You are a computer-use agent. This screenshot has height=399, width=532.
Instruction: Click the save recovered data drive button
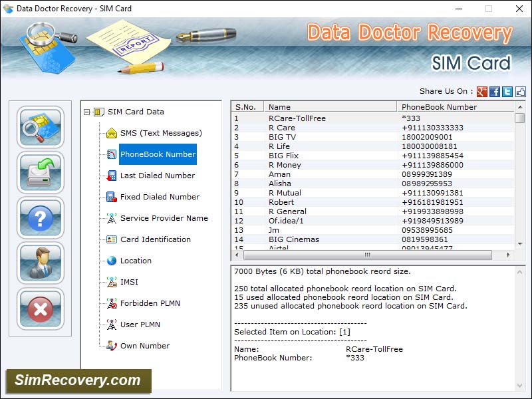click(41, 172)
